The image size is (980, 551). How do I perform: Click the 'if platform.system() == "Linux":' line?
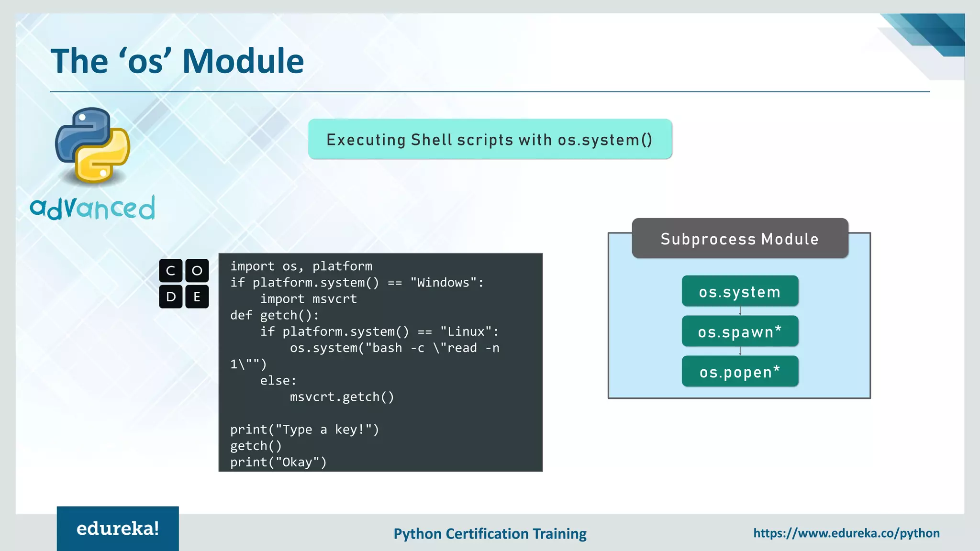[379, 331]
